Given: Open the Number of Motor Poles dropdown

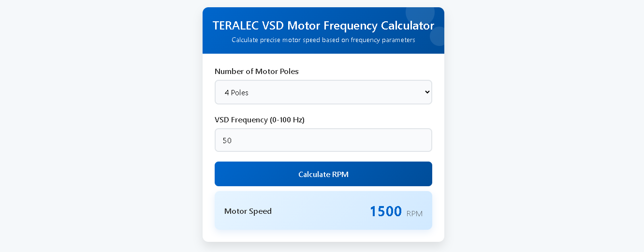Looking at the screenshot, I should [323, 92].
